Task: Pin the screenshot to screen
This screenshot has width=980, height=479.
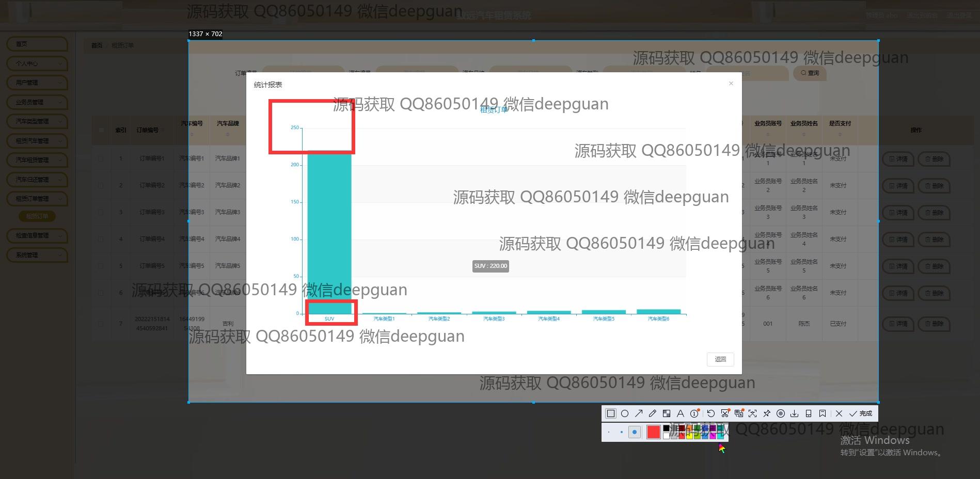Action: 767,413
